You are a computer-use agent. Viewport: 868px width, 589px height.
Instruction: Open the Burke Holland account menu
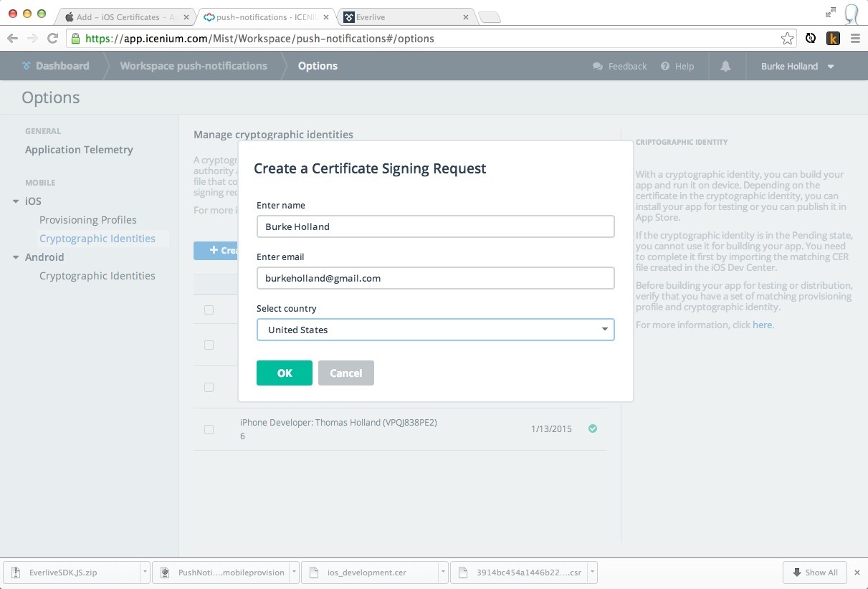(797, 66)
